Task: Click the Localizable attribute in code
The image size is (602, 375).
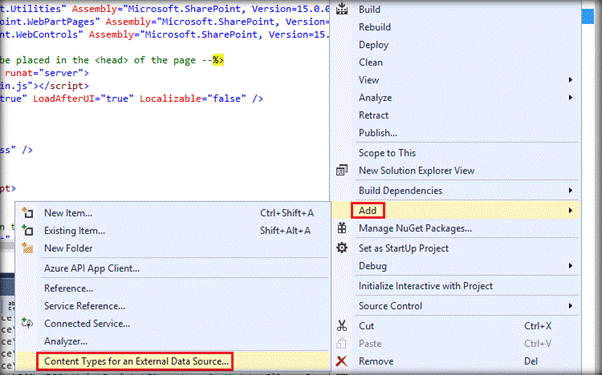Action: pos(170,99)
